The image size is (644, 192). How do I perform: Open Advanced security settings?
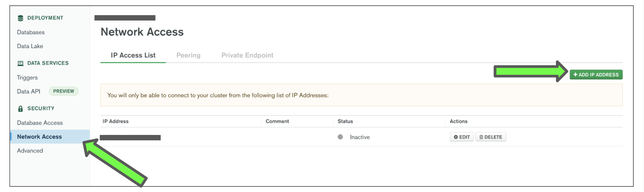pyautogui.click(x=30, y=151)
